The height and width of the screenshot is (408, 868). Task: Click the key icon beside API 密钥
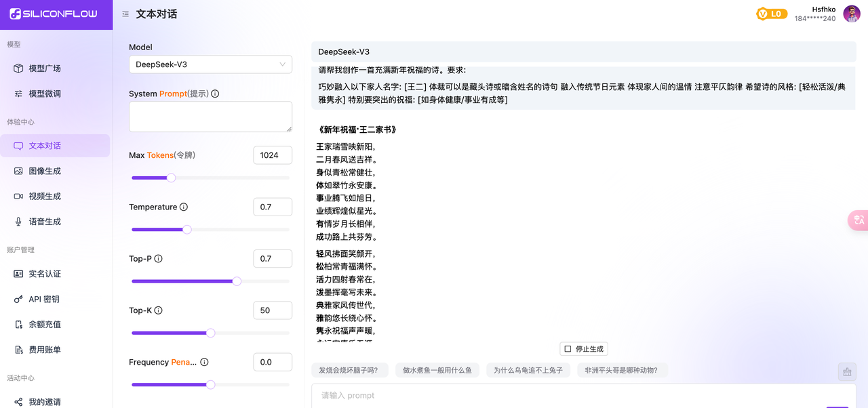(18, 299)
